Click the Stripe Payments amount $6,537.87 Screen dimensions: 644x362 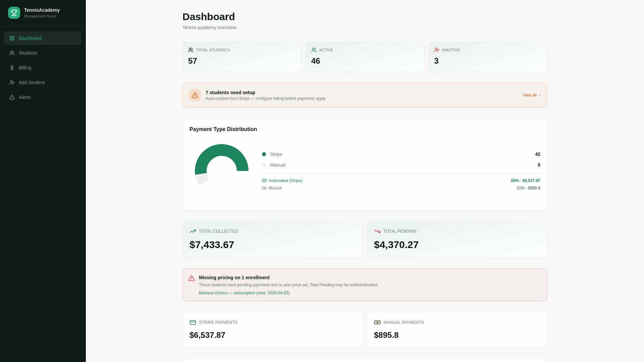pyautogui.click(x=207, y=335)
